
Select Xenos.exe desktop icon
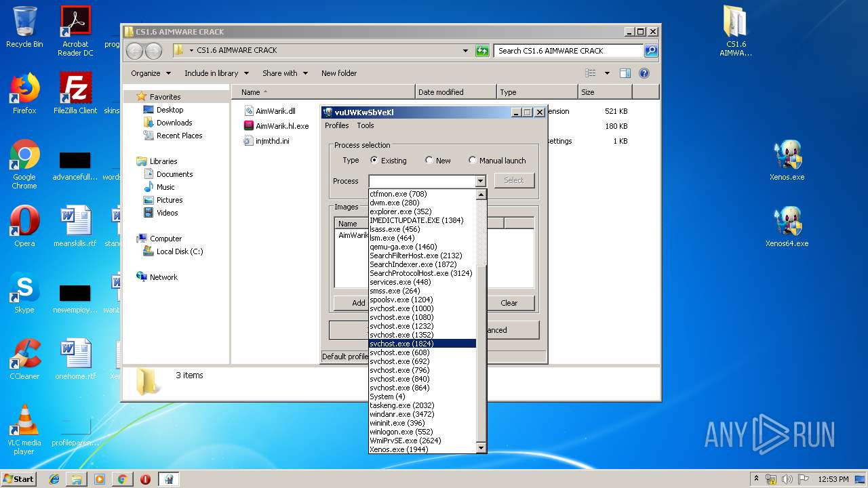point(787,160)
